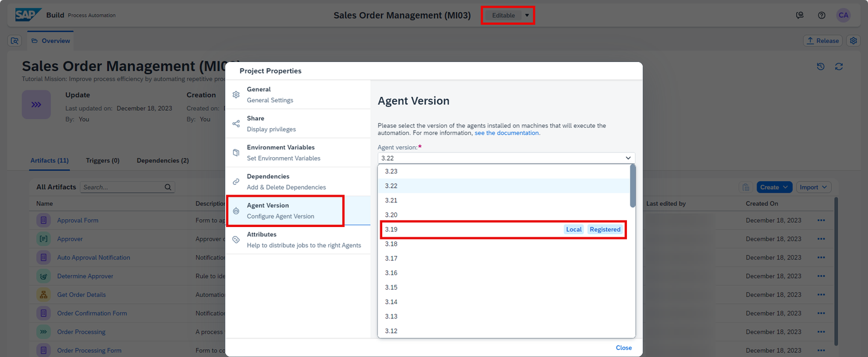The width and height of the screenshot is (868, 357).
Task: Open more options for Get Order Details row
Action: pos(821,295)
